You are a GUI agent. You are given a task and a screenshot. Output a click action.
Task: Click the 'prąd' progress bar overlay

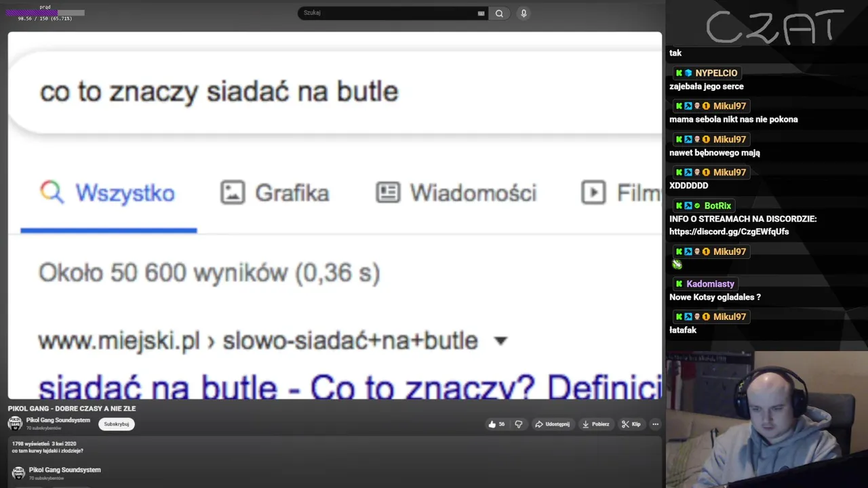(45, 13)
